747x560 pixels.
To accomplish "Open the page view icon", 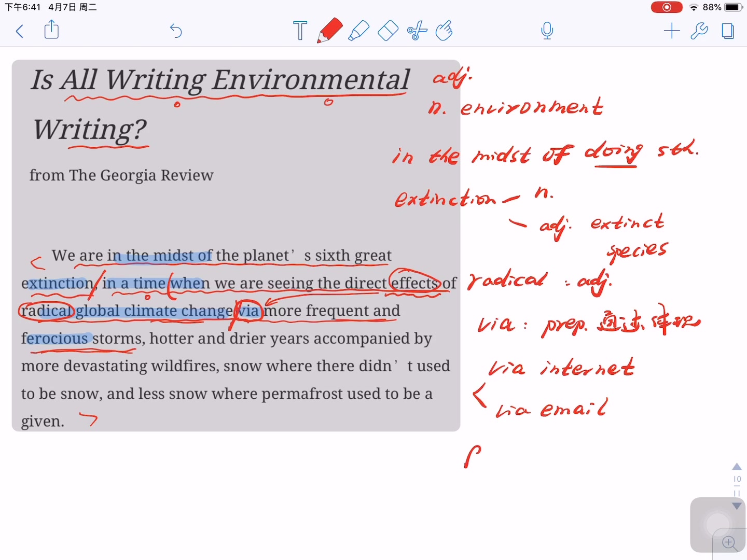I will click(x=728, y=31).
